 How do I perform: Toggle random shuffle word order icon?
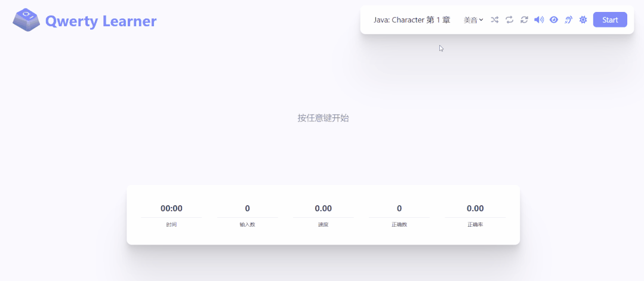coord(495,20)
